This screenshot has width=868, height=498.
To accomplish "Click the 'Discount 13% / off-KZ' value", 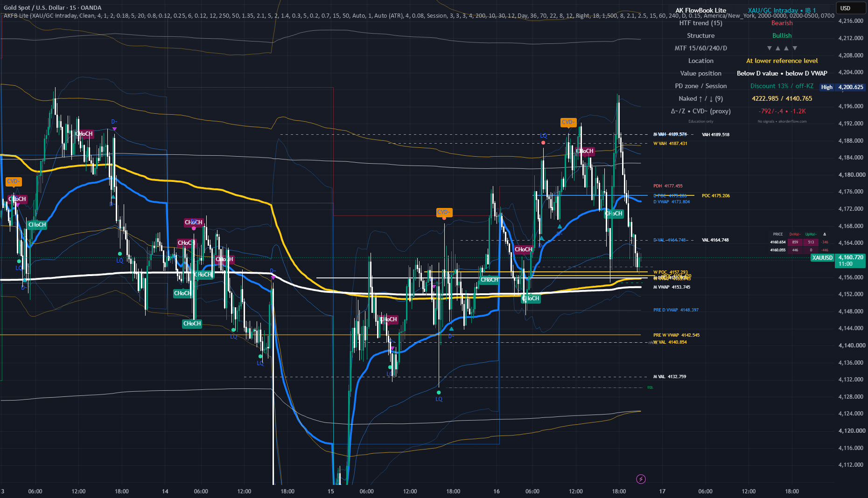I will click(782, 86).
